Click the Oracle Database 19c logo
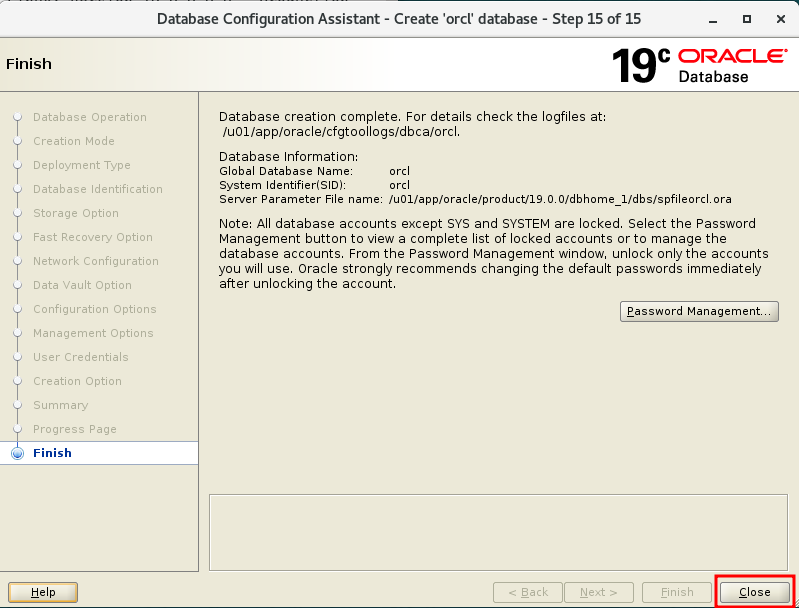Screen dimensions: 799x608 tap(699, 65)
